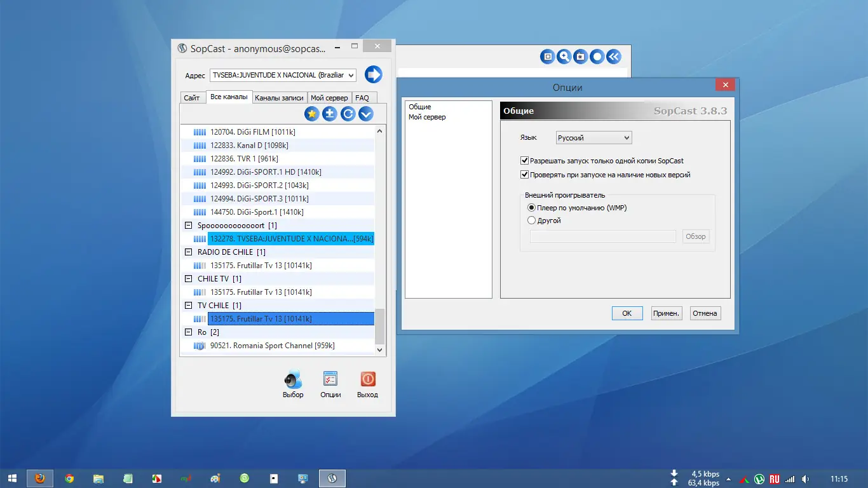868x488 pixels.
Task: Click OK in the Опции dialog
Action: 627,313
